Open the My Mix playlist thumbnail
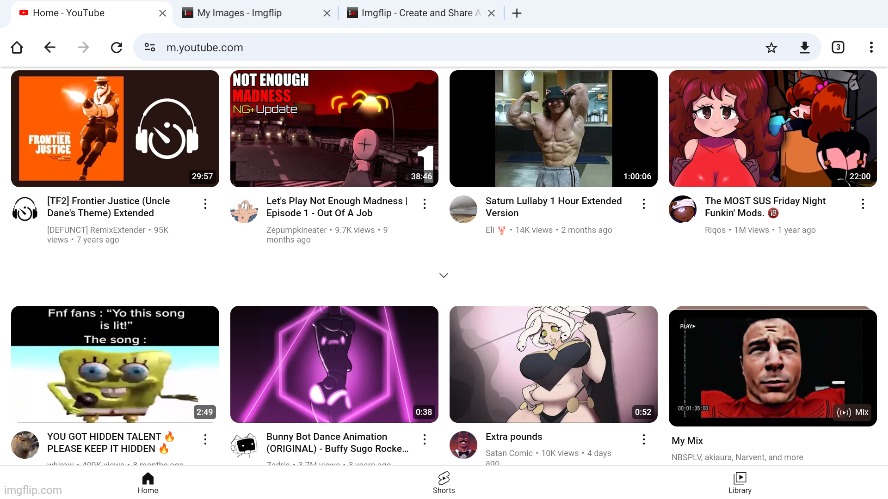 coord(772,366)
